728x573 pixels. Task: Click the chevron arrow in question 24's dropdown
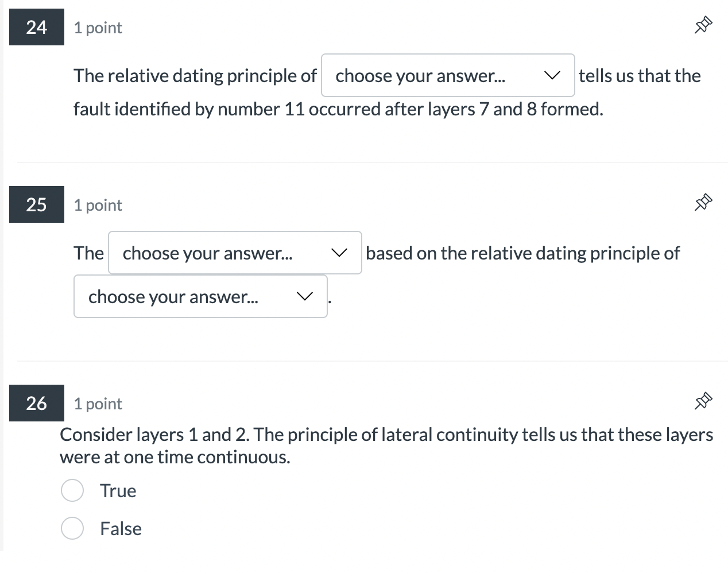pos(552,75)
